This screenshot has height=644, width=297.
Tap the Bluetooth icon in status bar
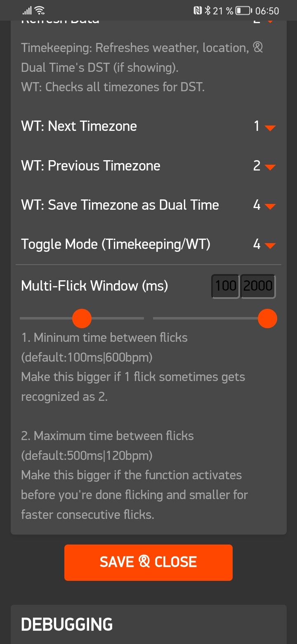207,11
